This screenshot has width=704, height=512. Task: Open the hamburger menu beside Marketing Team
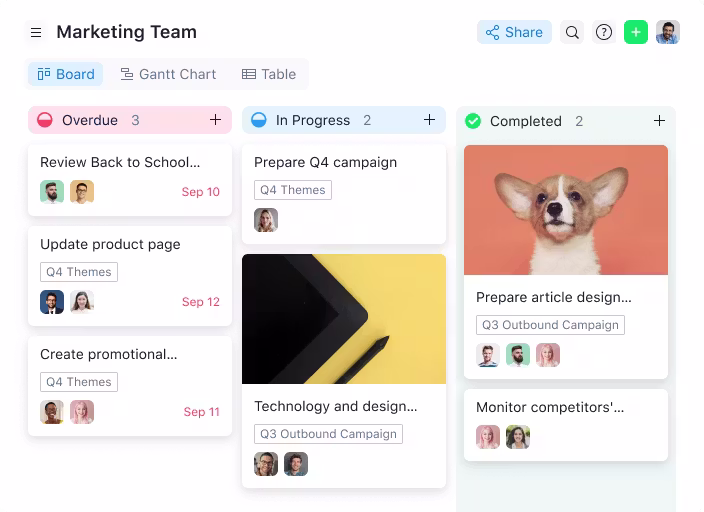36,32
